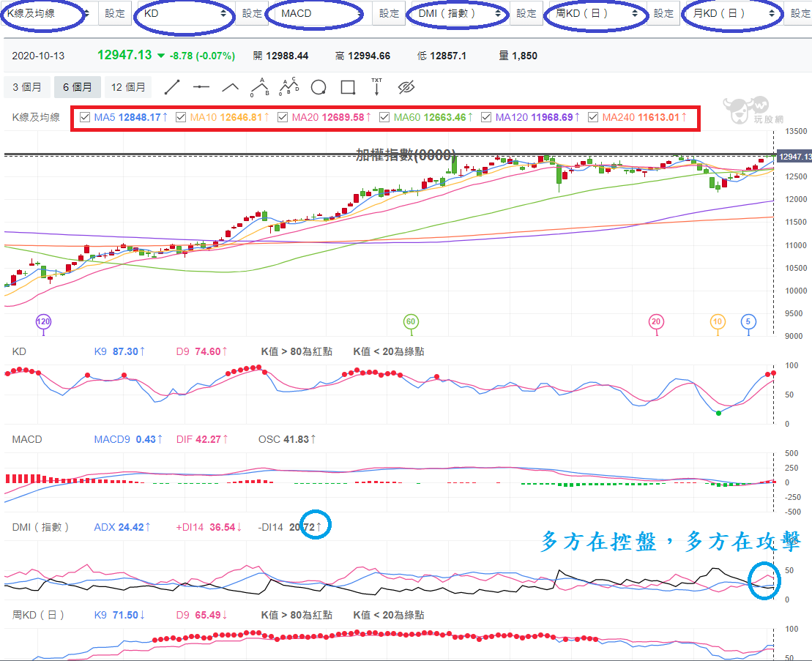Toggle the MA20 moving average checkbox
This screenshot has width=812, height=661.
click(x=283, y=118)
